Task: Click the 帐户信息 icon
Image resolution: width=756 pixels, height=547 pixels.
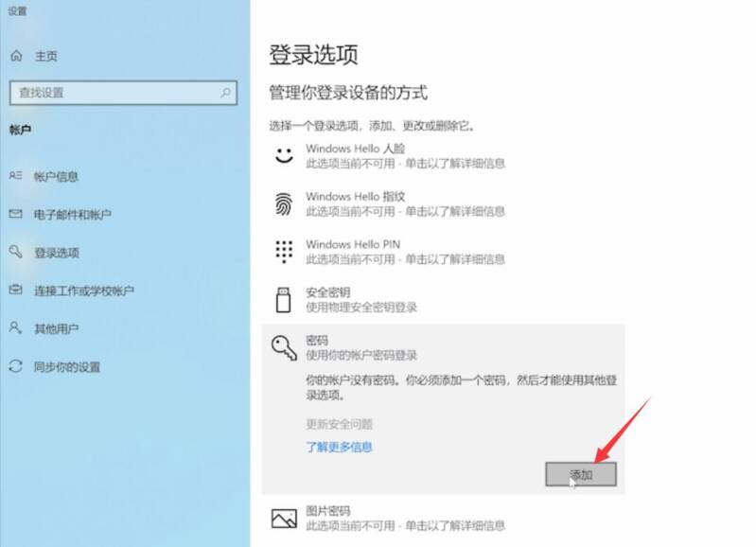Action: coord(15,176)
